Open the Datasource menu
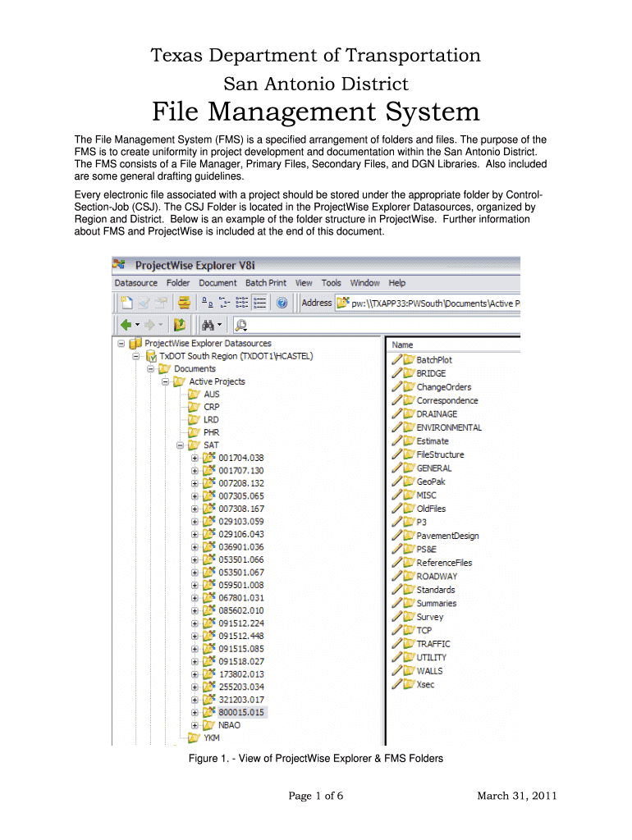The image size is (632, 840). (x=135, y=283)
